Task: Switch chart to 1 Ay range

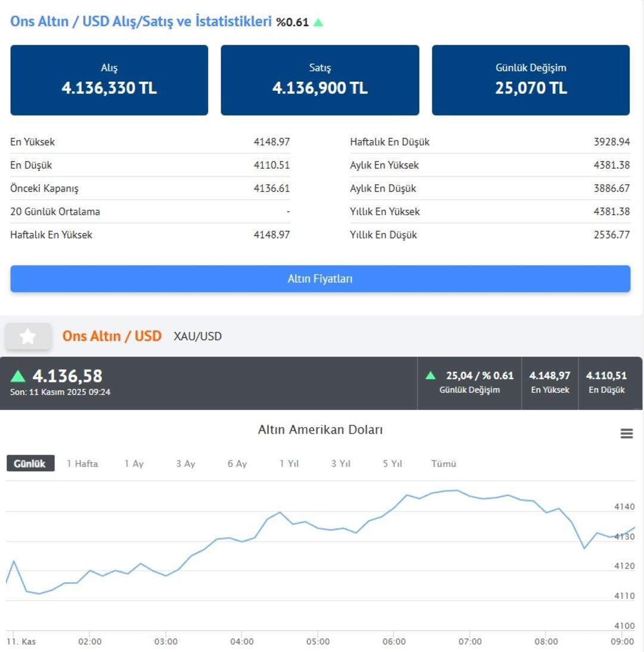Action: pos(134,463)
